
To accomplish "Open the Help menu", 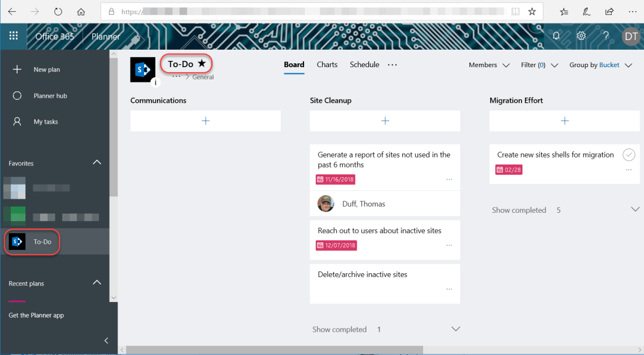I will (x=606, y=36).
